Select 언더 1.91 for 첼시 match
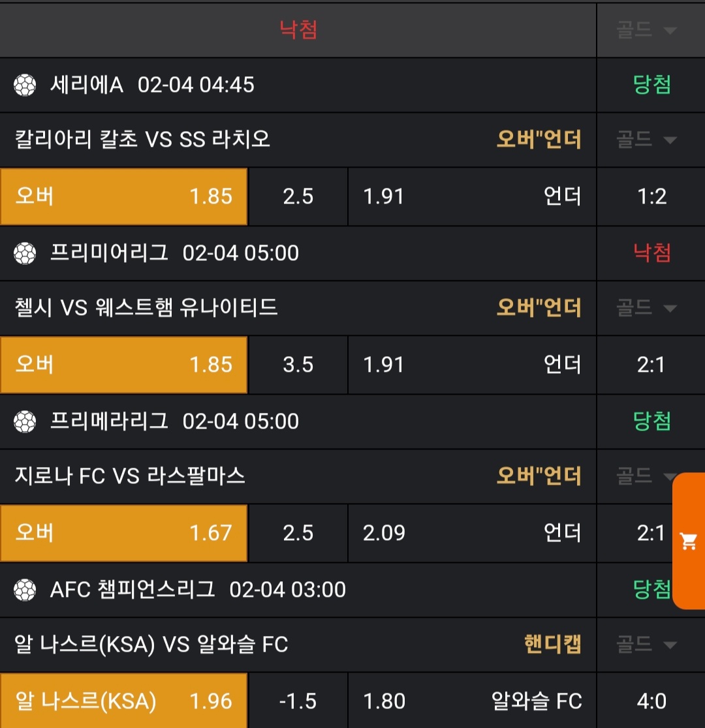This screenshot has height=728, width=705. [x=471, y=365]
